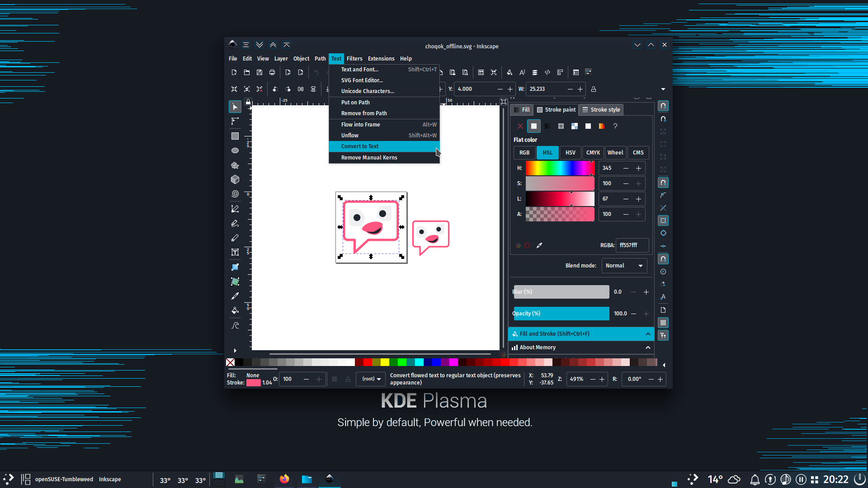Viewport: 868px width, 488px height.
Task: Click the Opacity percent slider
Action: point(561,314)
